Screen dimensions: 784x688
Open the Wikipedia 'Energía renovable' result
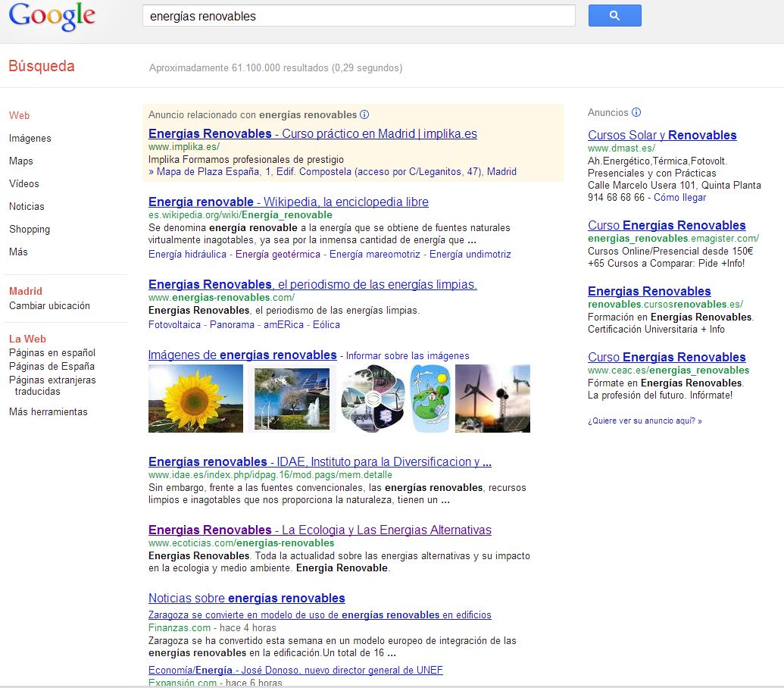(x=288, y=202)
